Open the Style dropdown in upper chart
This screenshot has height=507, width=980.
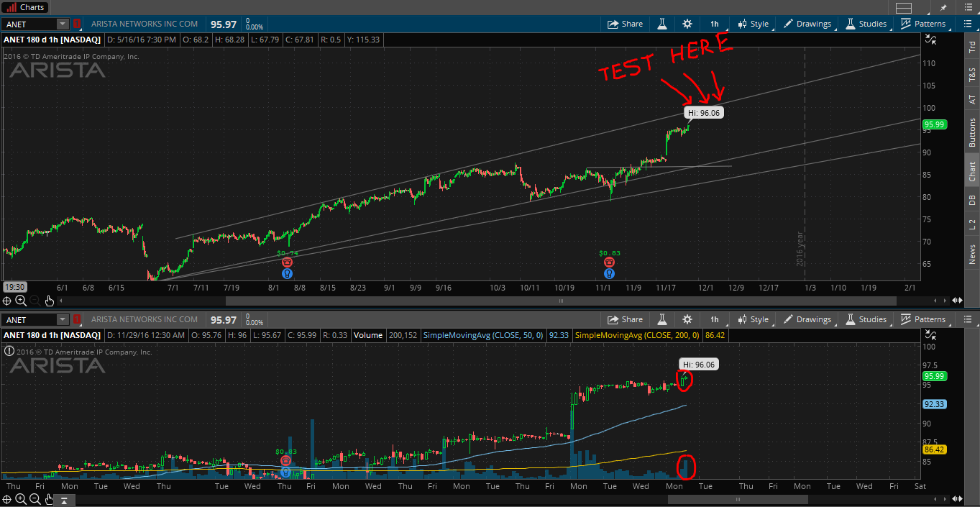[754, 24]
